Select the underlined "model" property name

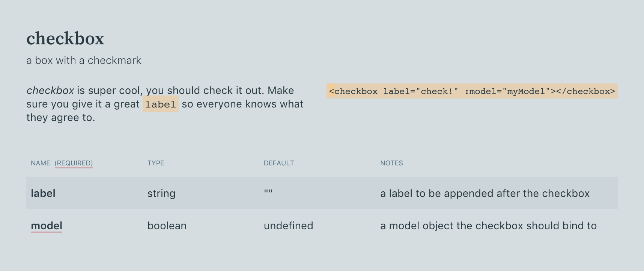pyautogui.click(x=47, y=226)
